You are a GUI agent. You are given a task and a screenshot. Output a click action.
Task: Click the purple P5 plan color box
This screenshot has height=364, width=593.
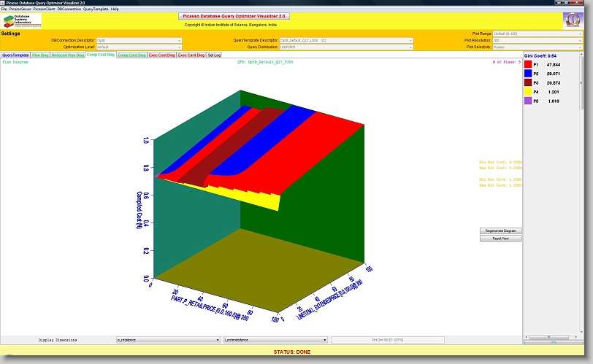click(x=529, y=101)
